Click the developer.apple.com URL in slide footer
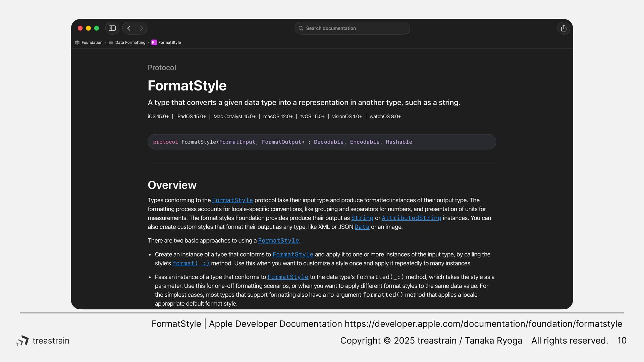This screenshot has width=644, height=362. click(x=483, y=324)
